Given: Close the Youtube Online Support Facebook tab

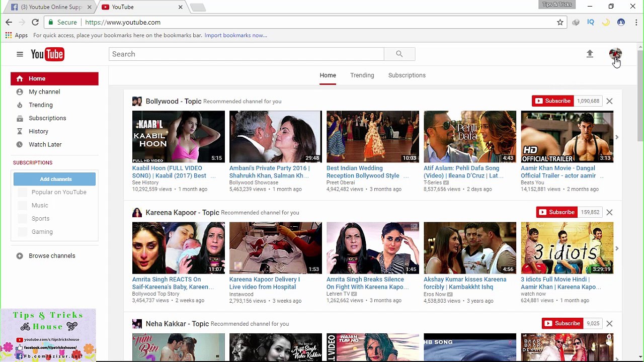Looking at the screenshot, I should point(89,7).
